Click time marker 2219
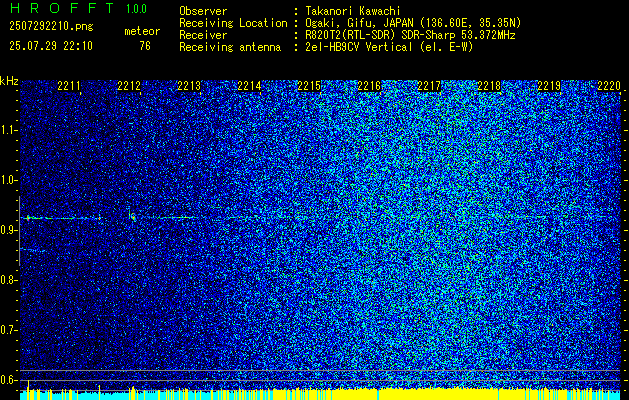The width and height of the screenshot is (629, 400). tap(549, 86)
